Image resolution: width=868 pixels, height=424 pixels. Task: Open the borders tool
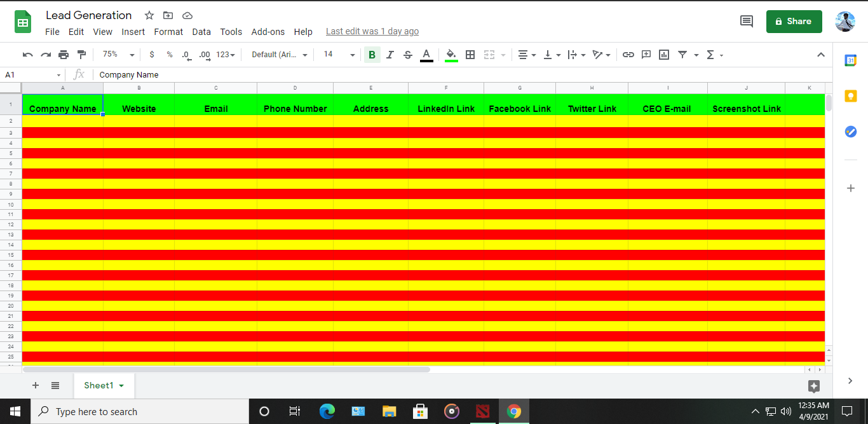click(x=470, y=55)
